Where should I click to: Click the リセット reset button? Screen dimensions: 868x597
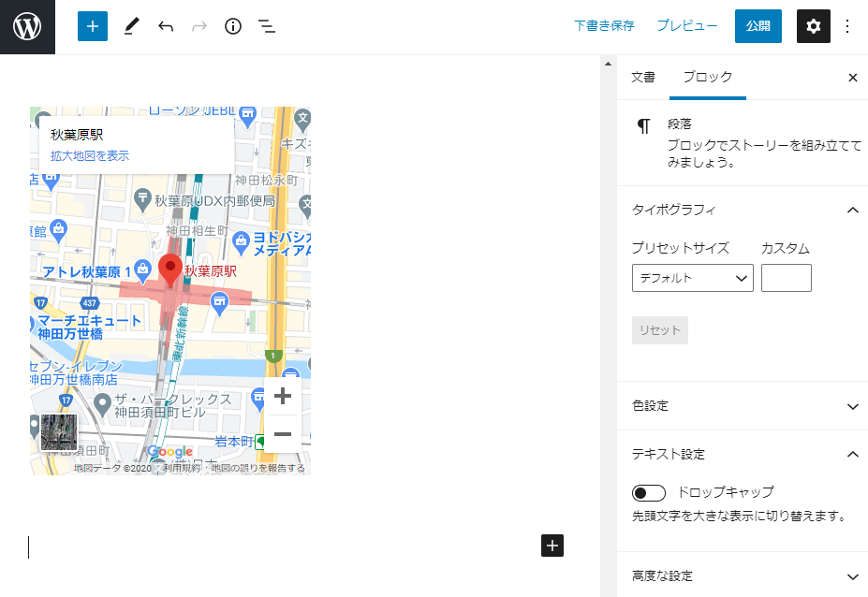tap(660, 330)
